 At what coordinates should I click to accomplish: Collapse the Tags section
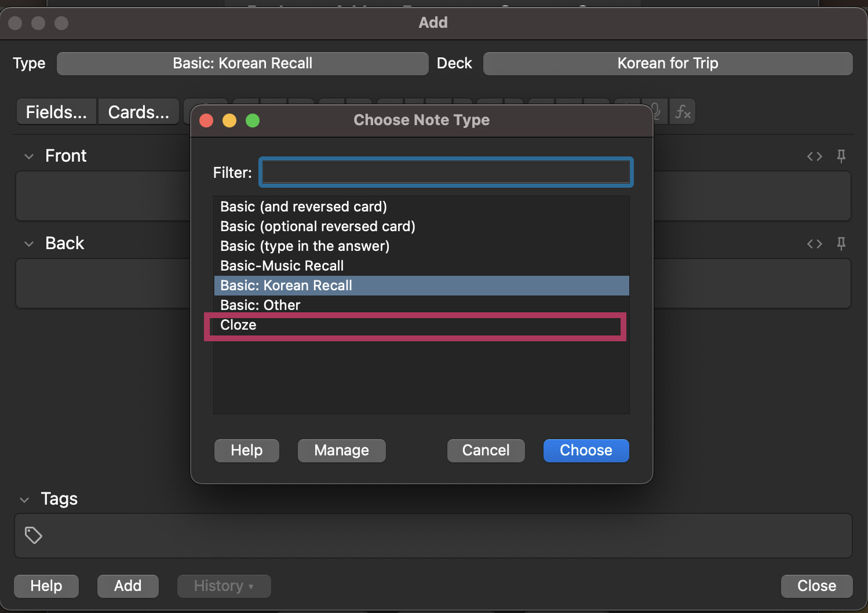click(24, 499)
